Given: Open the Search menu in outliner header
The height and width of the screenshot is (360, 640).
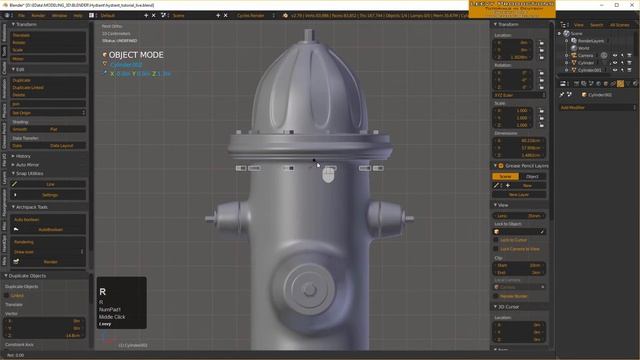Looking at the screenshot, I should (596, 25).
